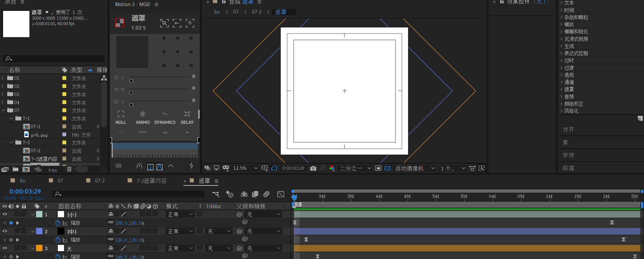Screen dimensions: 644x259
Task: Click the take snapshot camera icon
Action: tap(313, 168)
